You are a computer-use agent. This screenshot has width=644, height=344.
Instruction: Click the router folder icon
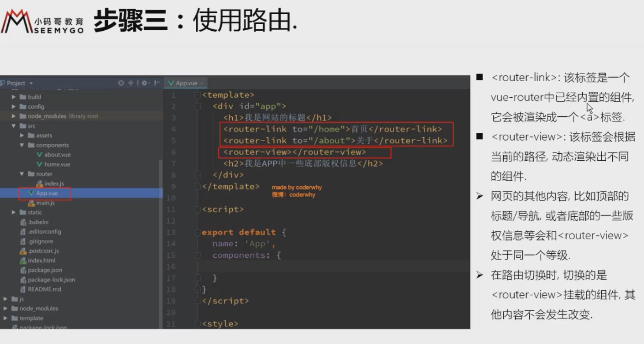click(x=31, y=174)
